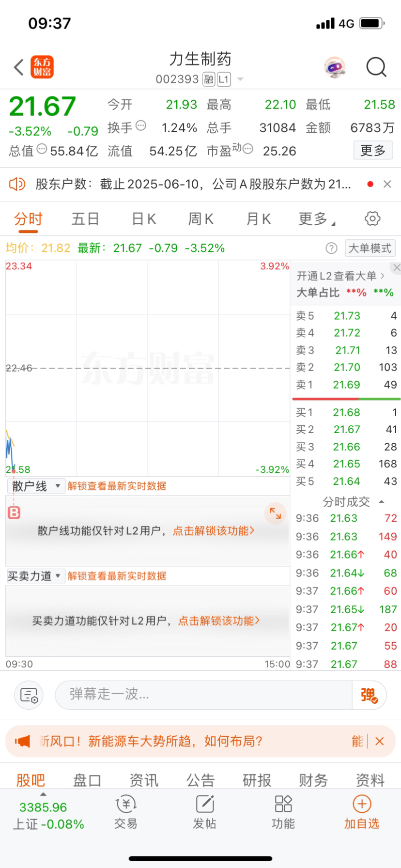Collapse the 分时成交 section arrow
Viewport: 401px width, 868px height.
click(x=382, y=502)
